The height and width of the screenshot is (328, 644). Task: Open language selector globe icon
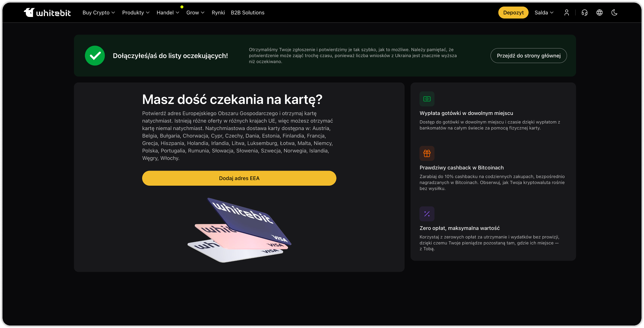pos(599,13)
